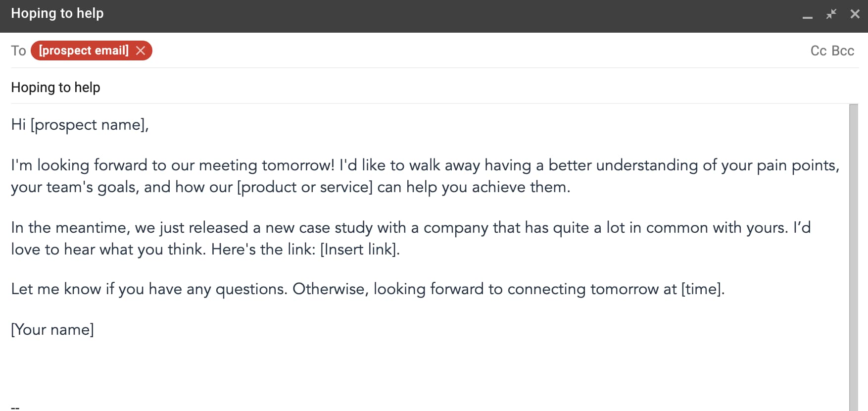Click the message body scrollbar
Image resolution: width=868 pixels, height=411 pixels.
(x=854, y=257)
